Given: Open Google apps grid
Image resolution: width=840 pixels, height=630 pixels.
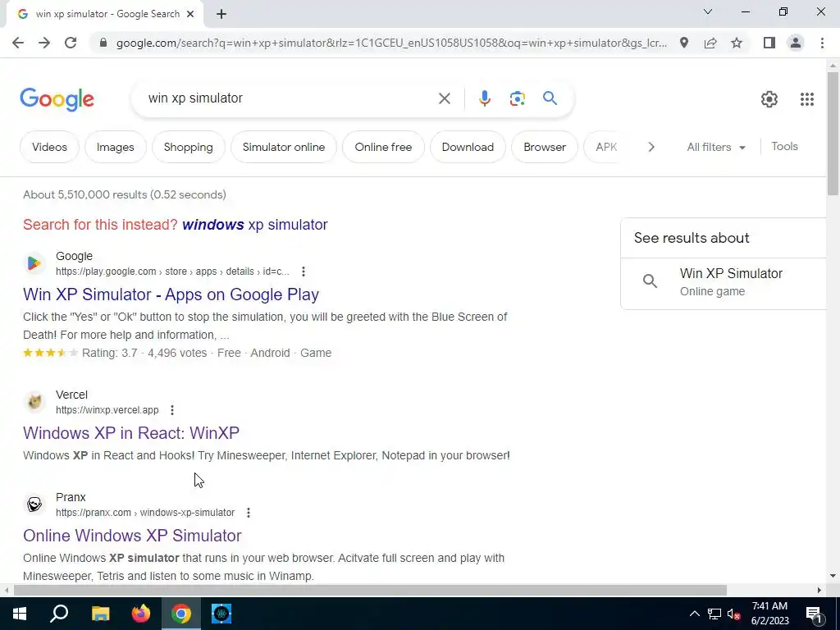Looking at the screenshot, I should click(x=807, y=99).
